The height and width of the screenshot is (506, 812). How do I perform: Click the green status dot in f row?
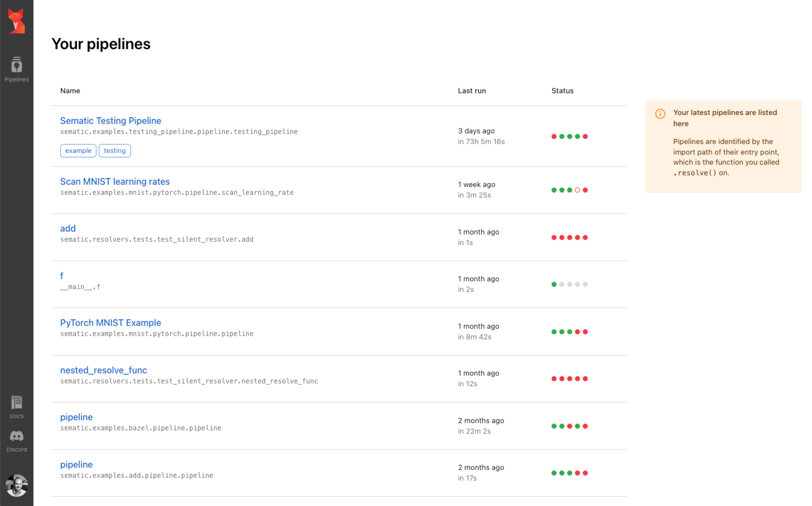pos(554,284)
